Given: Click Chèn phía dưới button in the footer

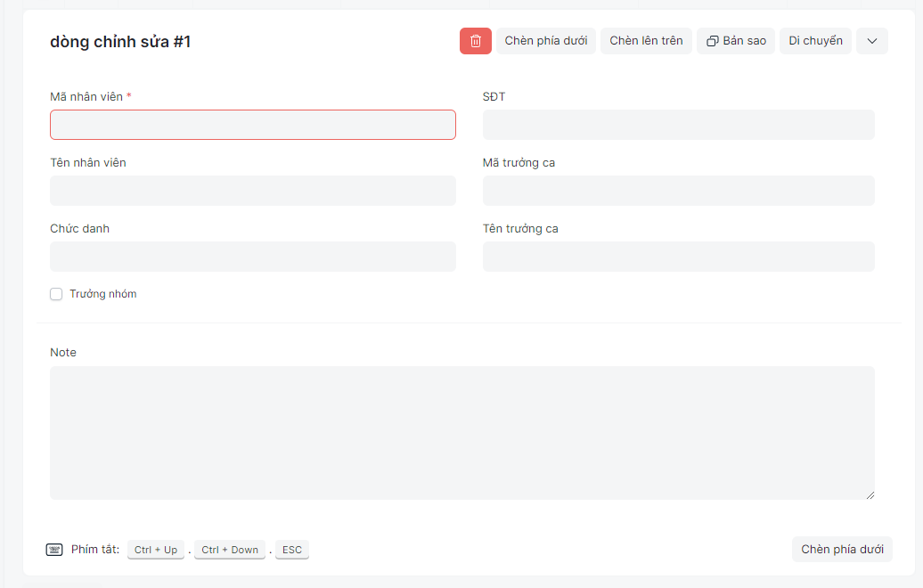Looking at the screenshot, I should (x=841, y=550).
